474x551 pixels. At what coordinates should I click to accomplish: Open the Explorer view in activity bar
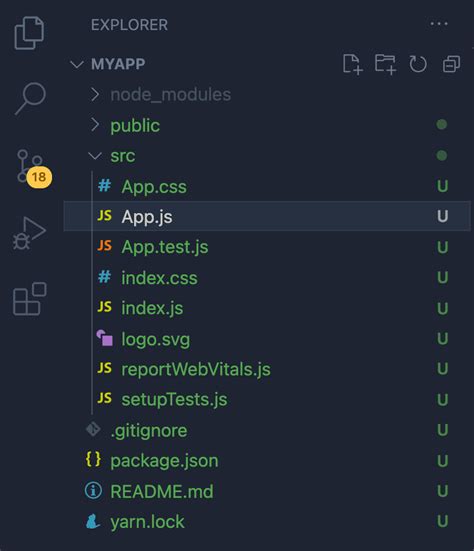(29, 33)
